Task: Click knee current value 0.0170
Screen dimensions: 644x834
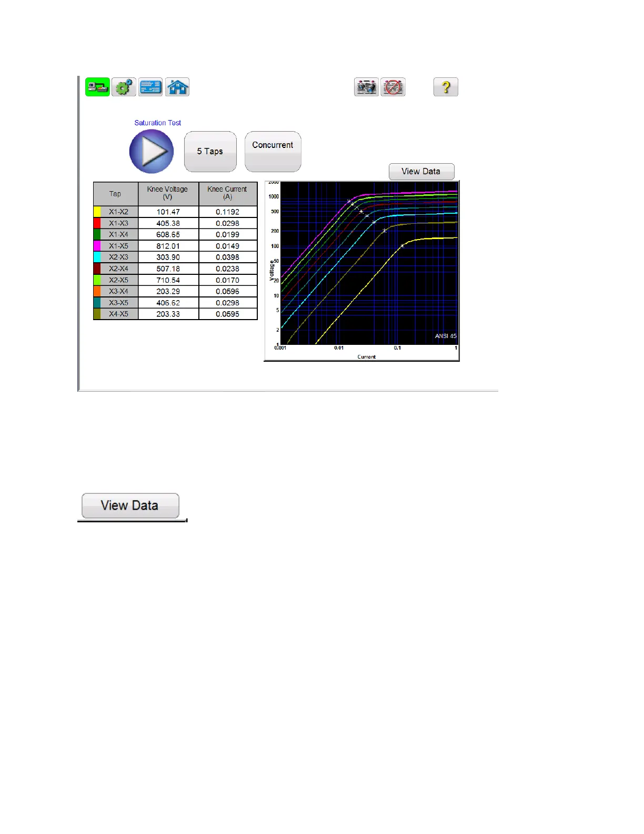Action: (x=228, y=280)
